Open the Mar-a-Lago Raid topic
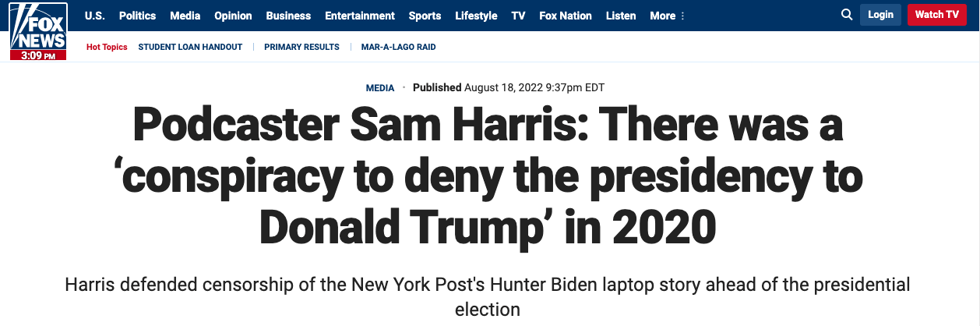Viewport: 980px width, 326px height. [x=398, y=47]
